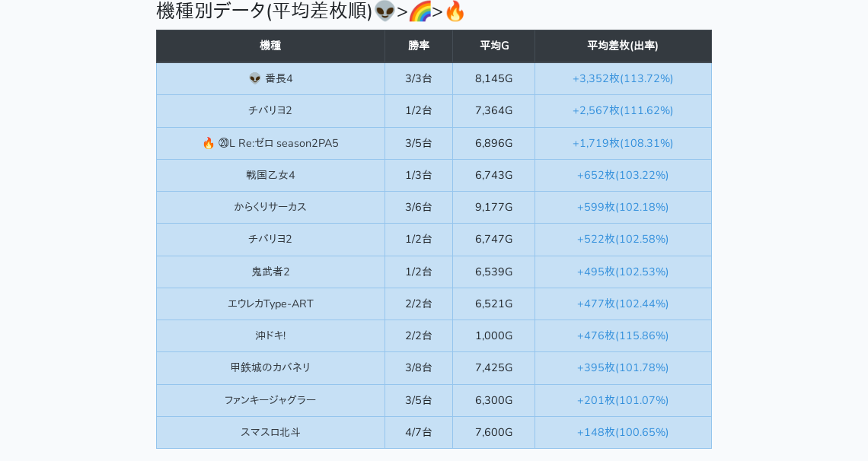Select the +652枚(103.22%) link

(x=622, y=175)
